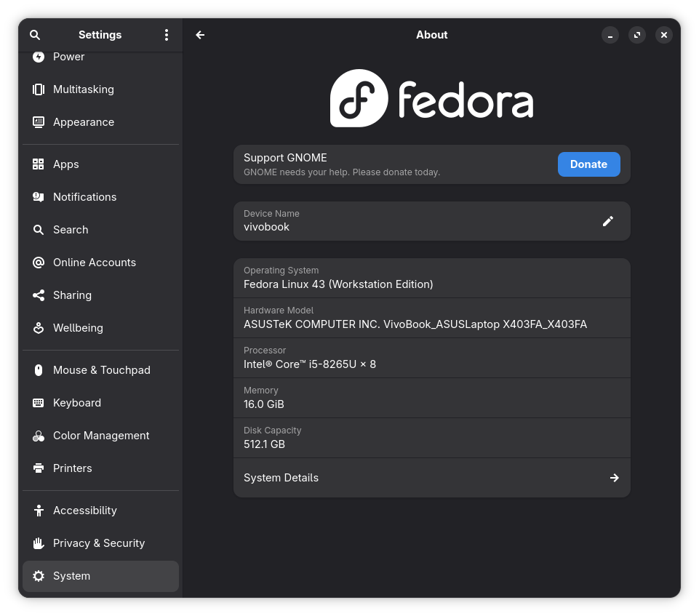699x616 pixels.
Task: Click the Apps grid icon
Action: tap(39, 164)
